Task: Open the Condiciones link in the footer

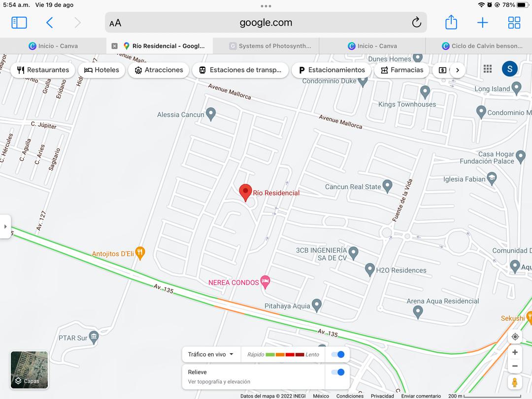Action: tap(350, 396)
